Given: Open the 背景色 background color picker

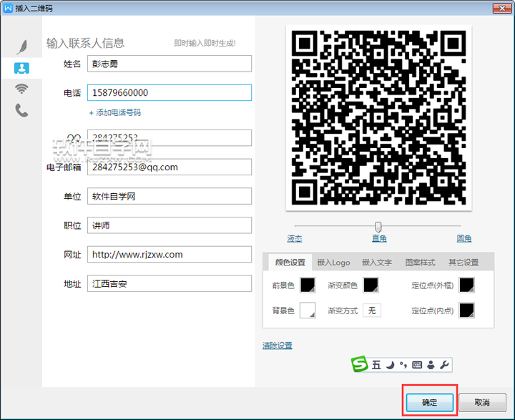Looking at the screenshot, I should (307, 310).
